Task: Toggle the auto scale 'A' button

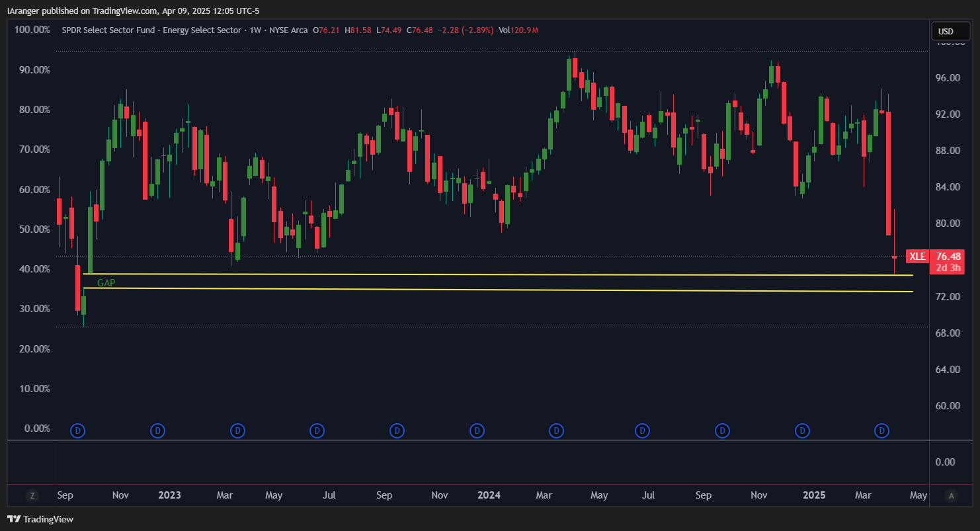Action: point(951,495)
